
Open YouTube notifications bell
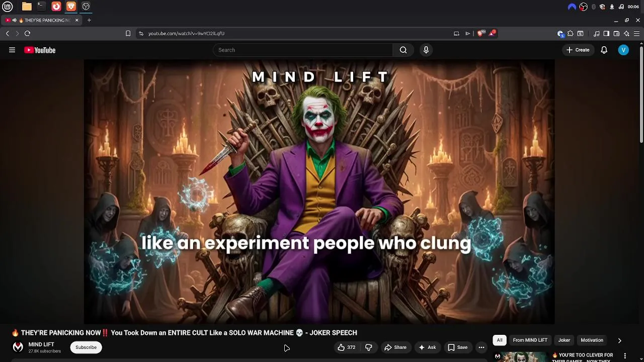[604, 50]
